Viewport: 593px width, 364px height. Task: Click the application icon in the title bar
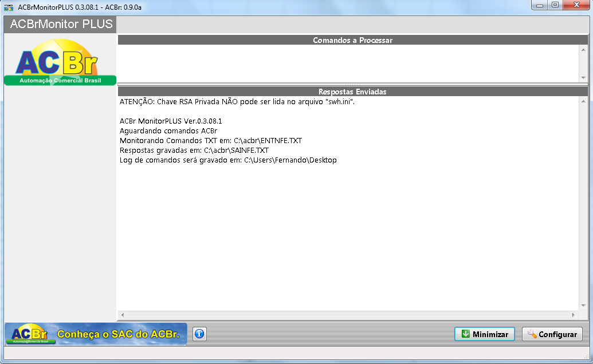pyautogui.click(x=9, y=7)
